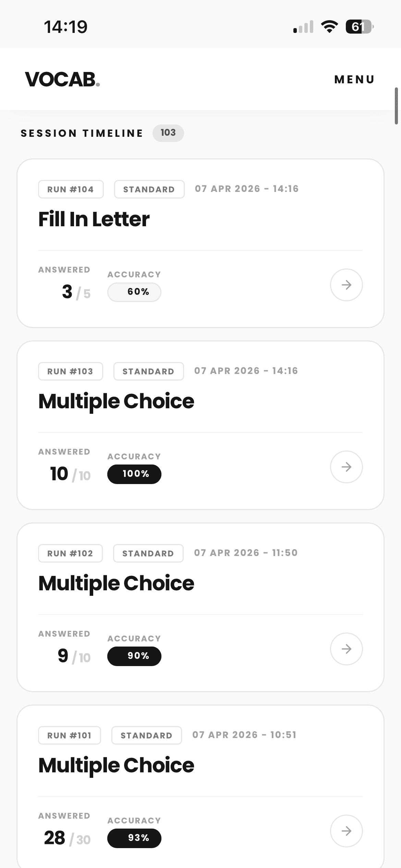This screenshot has height=868, width=401.
Task: Click the RUN #104 tag
Action: click(71, 189)
